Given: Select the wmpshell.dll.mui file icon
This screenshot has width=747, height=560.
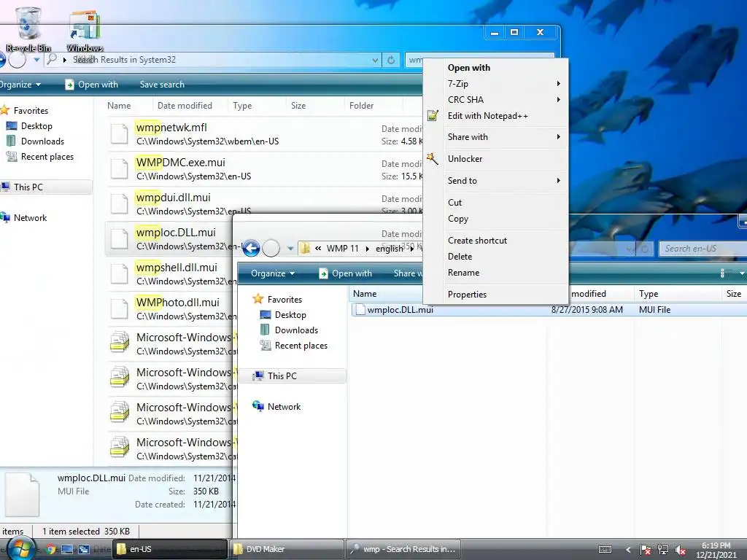Looking at the screenshot, I should (119, 274).
